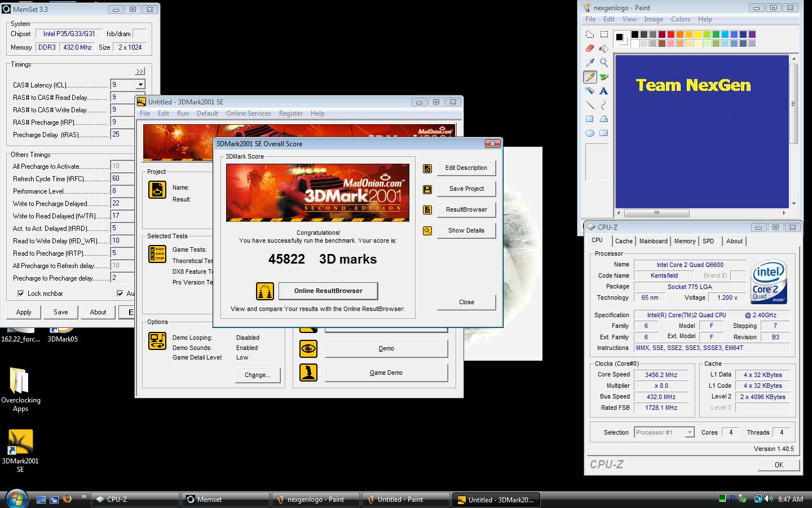Switch to Memset in the taskbar
Image resolution: width=812 pixels, height=508 pixels.
(225, 500)
